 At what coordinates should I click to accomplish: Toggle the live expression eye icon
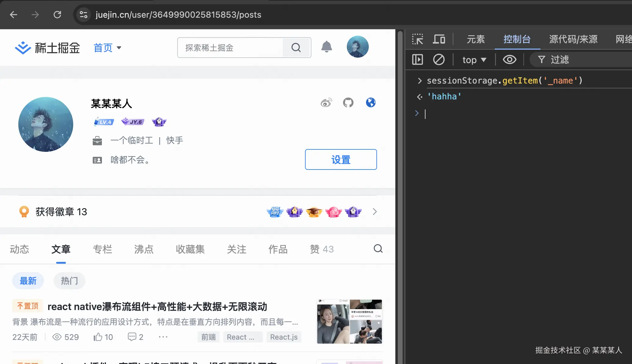[509, 59]
